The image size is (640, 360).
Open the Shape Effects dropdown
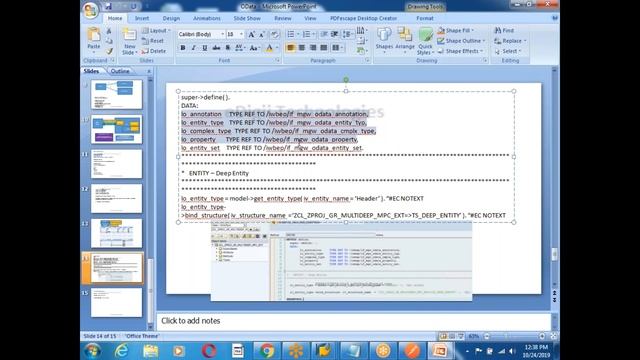(461, 51)
